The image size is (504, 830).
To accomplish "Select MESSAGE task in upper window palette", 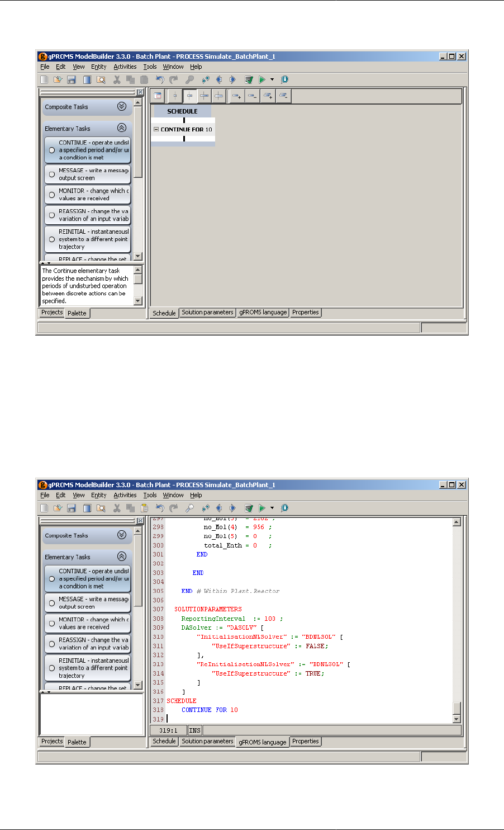I will [88, 174].
